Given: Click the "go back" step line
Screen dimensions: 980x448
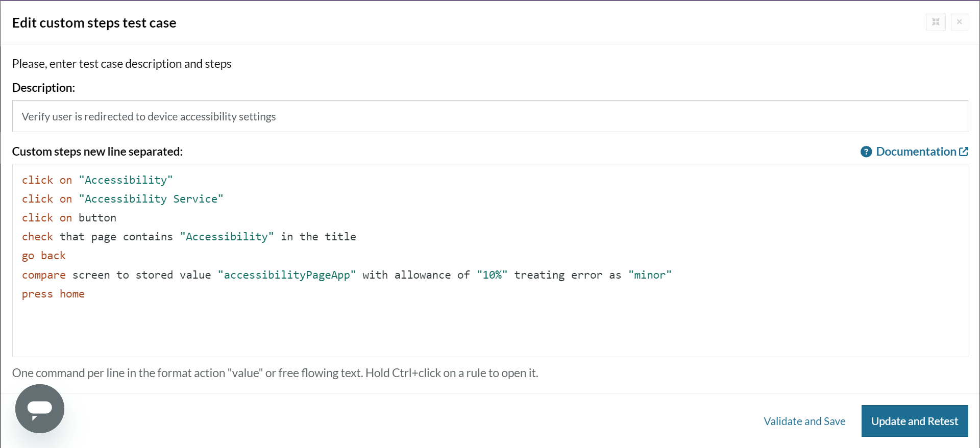Looking at the screenshot, I should 44,256.
